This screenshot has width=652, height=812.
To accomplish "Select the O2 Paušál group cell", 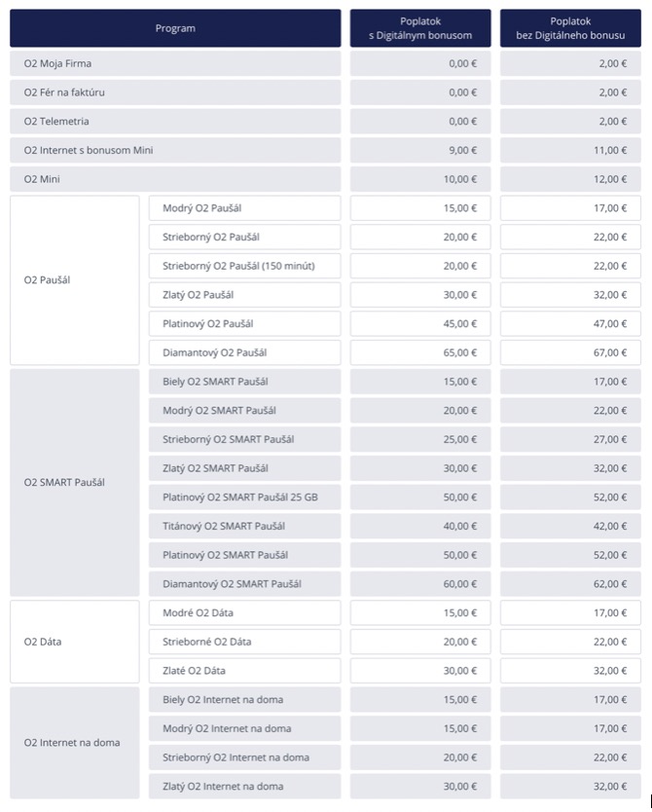I will point(75,280).
